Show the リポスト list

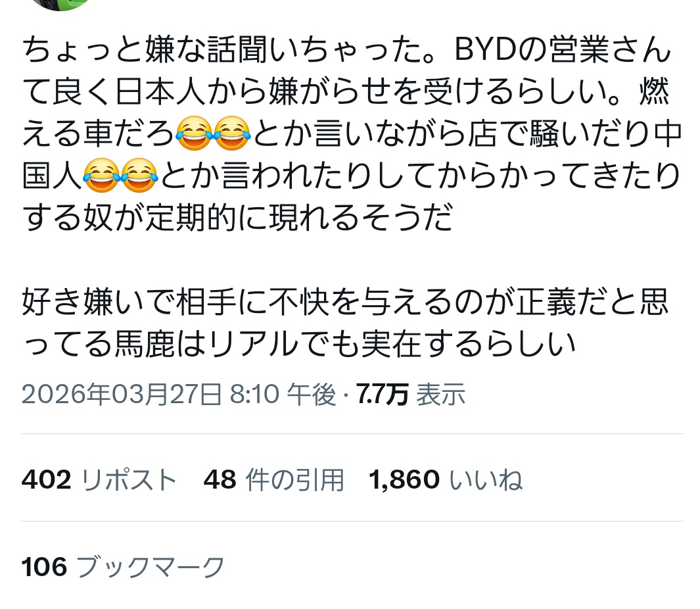tap(129, 480)
